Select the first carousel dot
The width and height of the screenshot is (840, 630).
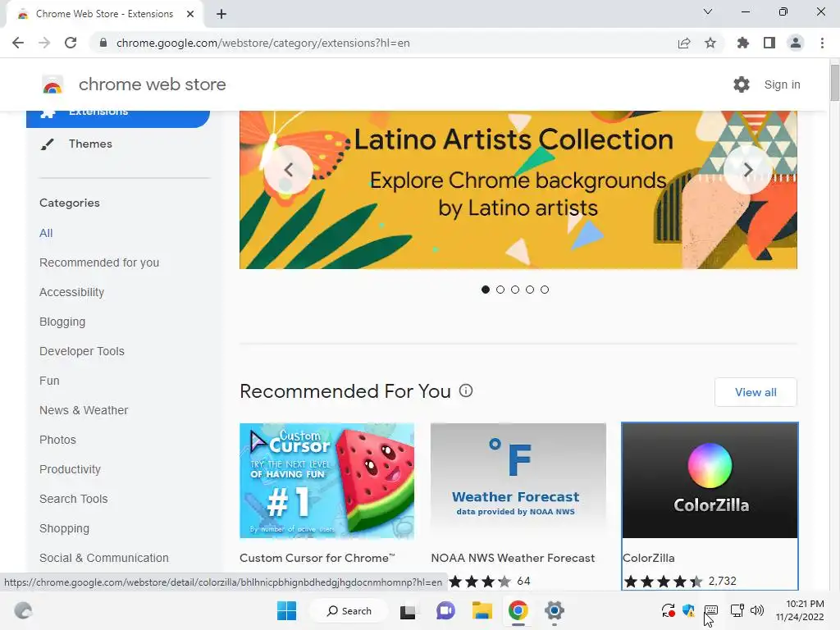click(486, 290)
